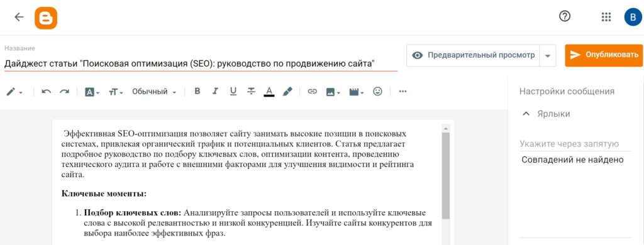Edit the post title field
The height and width of the screenshot is (245, 644).
point(201,64)
